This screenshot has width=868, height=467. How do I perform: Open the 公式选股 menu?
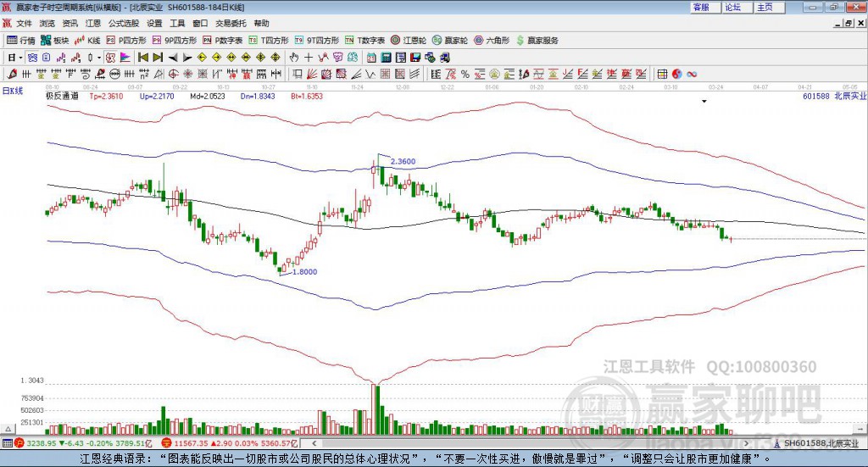[x=124, y=23]
